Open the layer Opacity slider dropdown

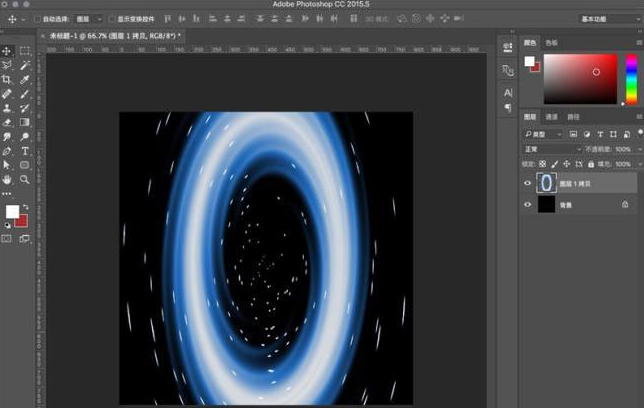639,149
